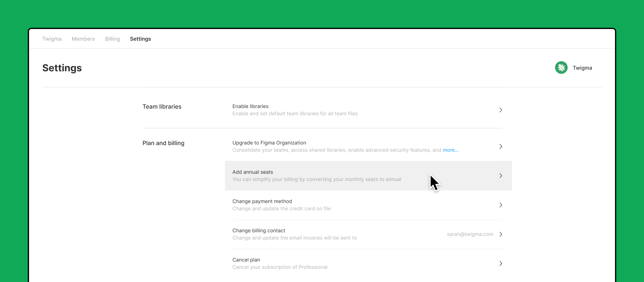Click the Twigma name beside the logo
The image size is (644, 282).
coord(582,68)
